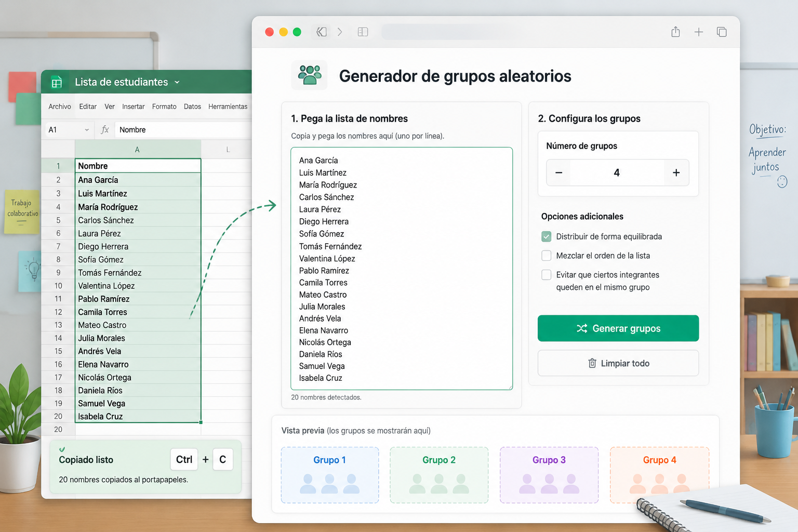Open Herramientas menu in spreadsheet

(x=228, y=107)
